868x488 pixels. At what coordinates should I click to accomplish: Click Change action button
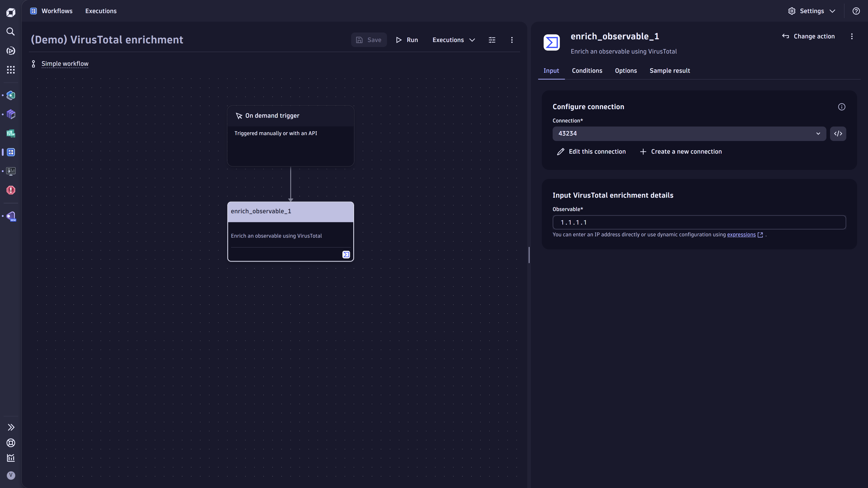(x=808, y=36)
